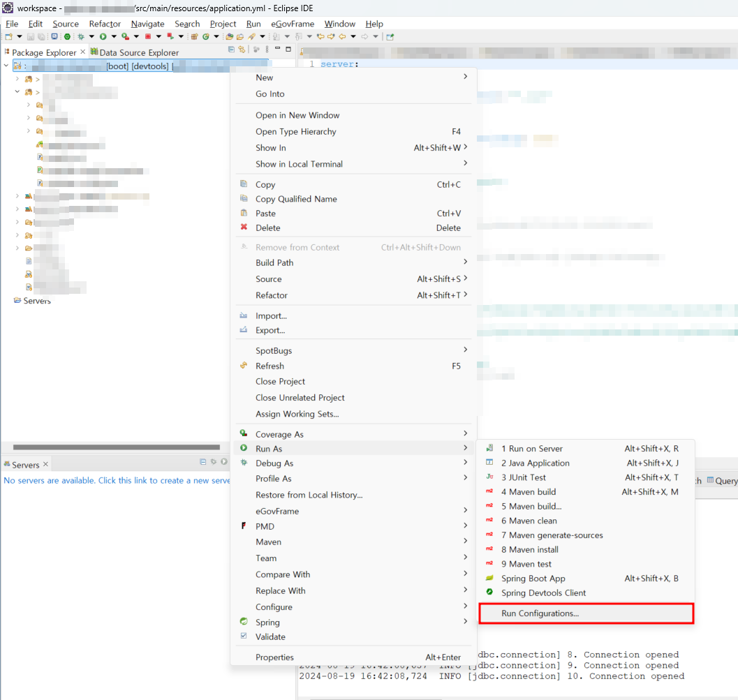The width and height of the screenshot is (738, 700).
Task: Click the Save toolbar icon
Action: [31, 37]
